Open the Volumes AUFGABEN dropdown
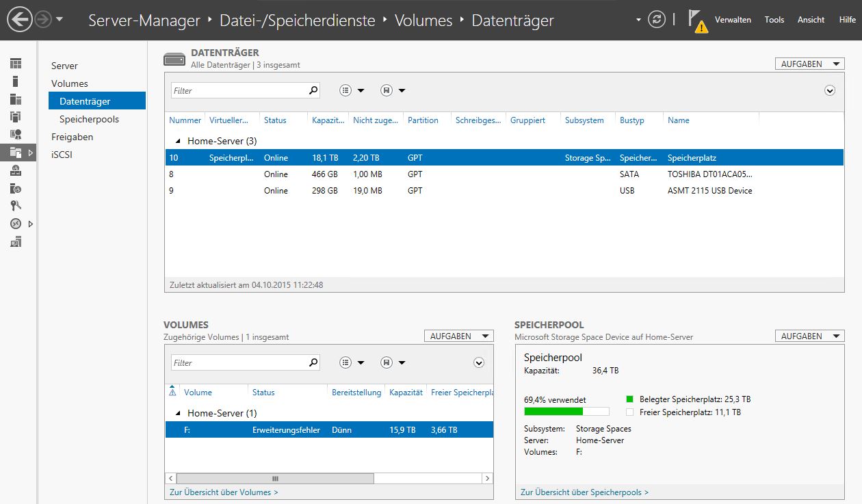This screenshot has height=504, width=862. (x=458, y=336)
